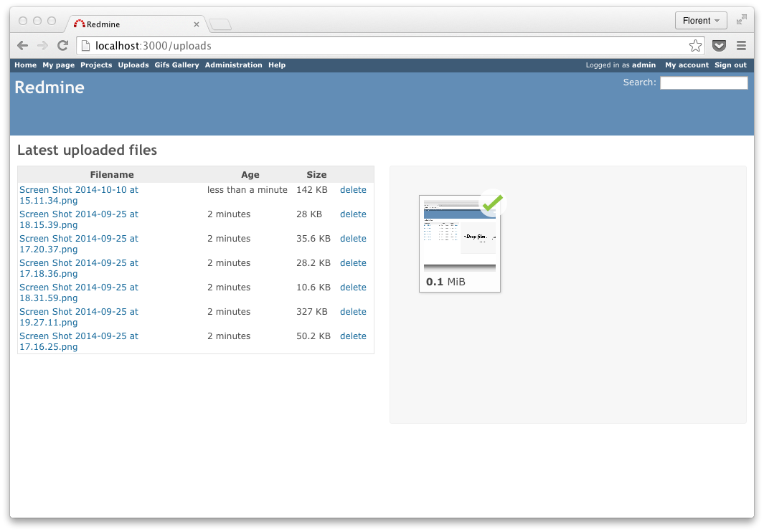Open the Pocket extension icon
Screen dimensions: 764x532
[720, 45]
